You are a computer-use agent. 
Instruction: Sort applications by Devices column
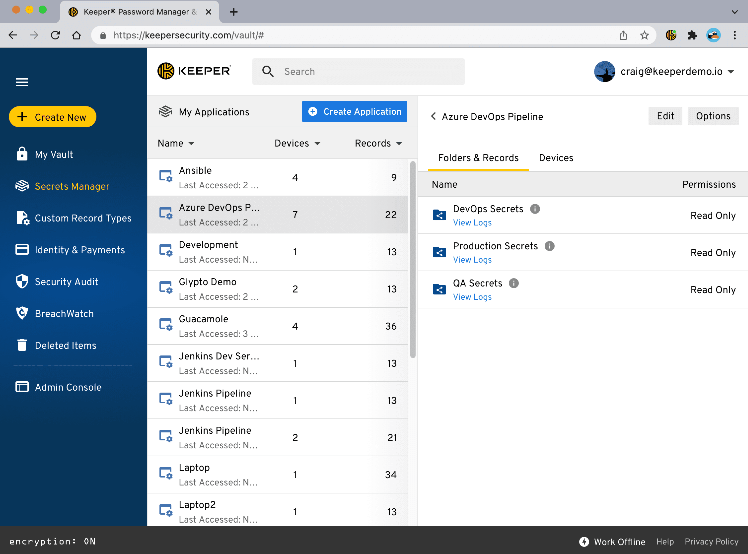click(297, 144)
